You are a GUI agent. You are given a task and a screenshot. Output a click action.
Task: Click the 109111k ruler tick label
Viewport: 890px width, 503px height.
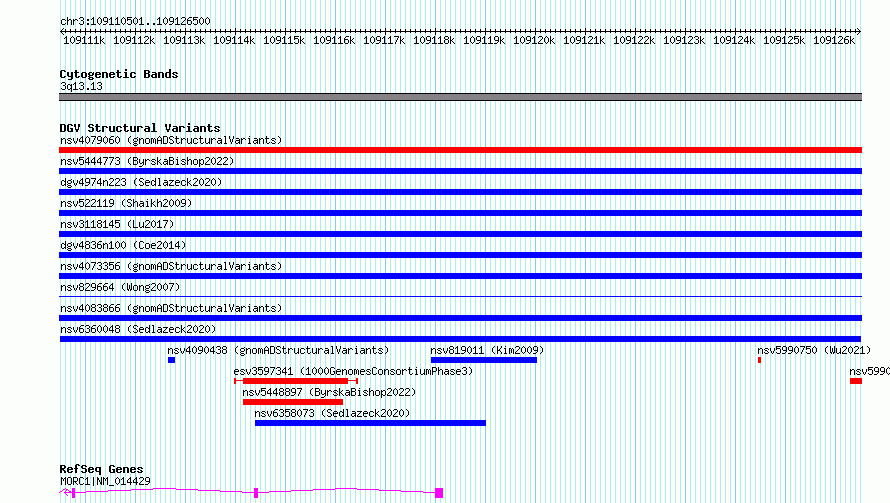point(84,40)
